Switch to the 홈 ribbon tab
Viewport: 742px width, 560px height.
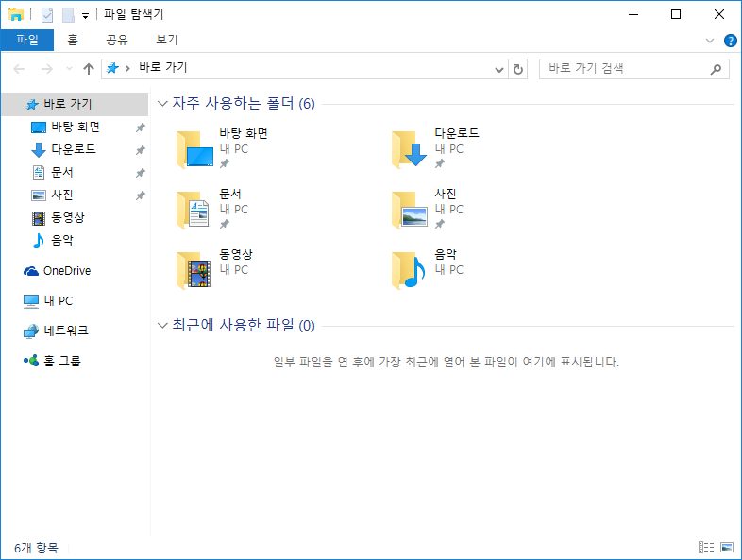pyautogui.click(x=73, y=40)
